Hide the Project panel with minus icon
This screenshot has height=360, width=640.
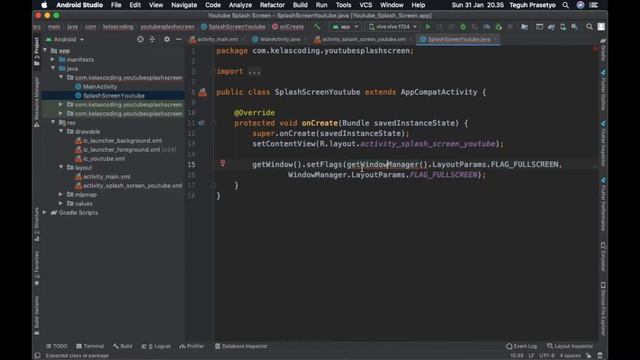178,39
